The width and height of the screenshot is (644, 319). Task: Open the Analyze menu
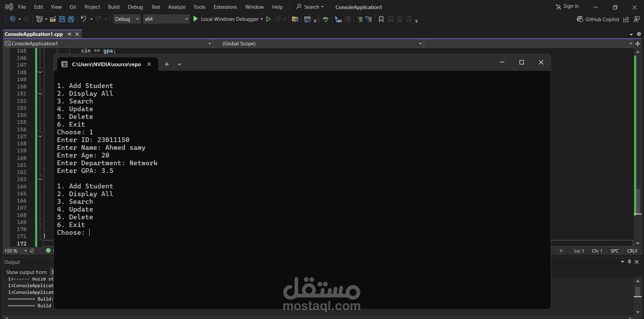(177, 7)
